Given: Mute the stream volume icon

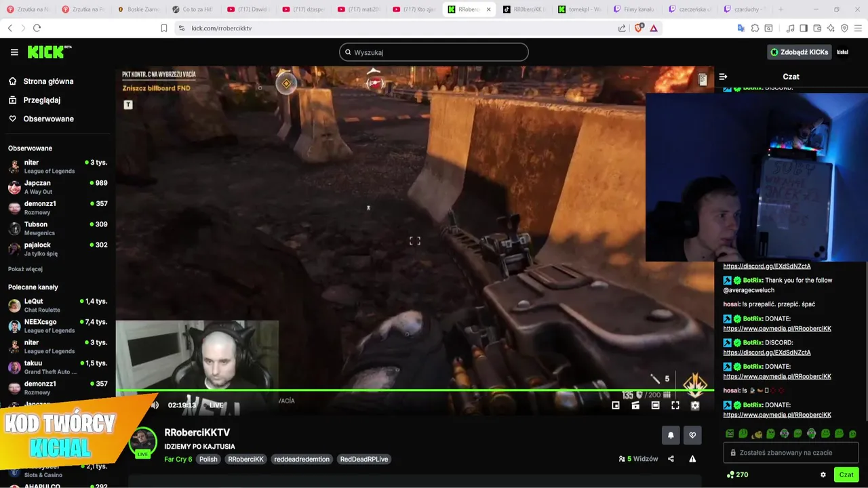Looking at the screenshot, I should coord(155,405).
